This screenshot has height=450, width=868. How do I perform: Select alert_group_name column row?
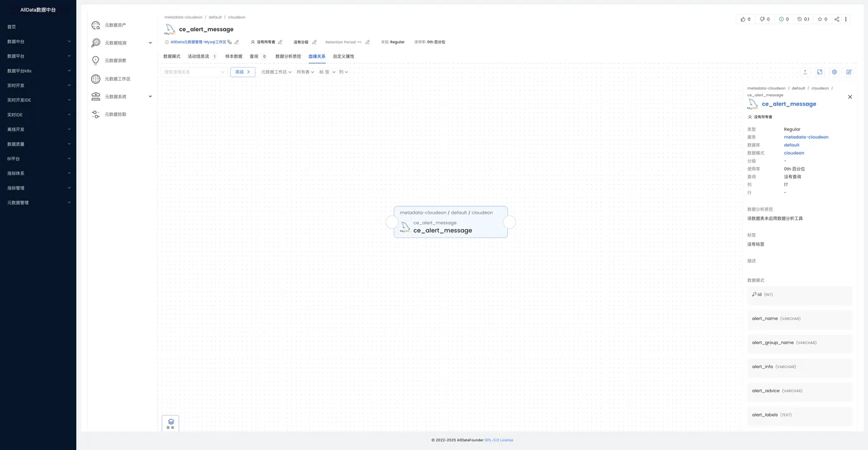click(800, 343)
